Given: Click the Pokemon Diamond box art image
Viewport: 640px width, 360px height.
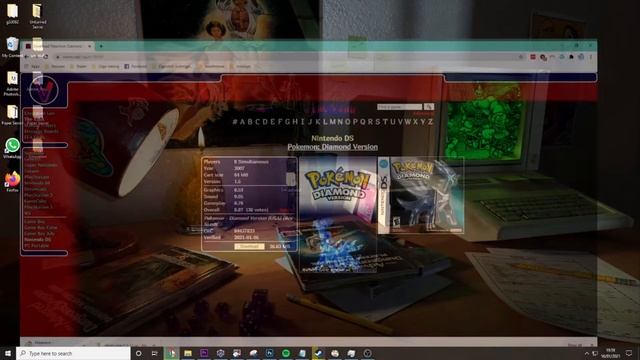Looking at the screenshot, I should click(x=421, y=195).
